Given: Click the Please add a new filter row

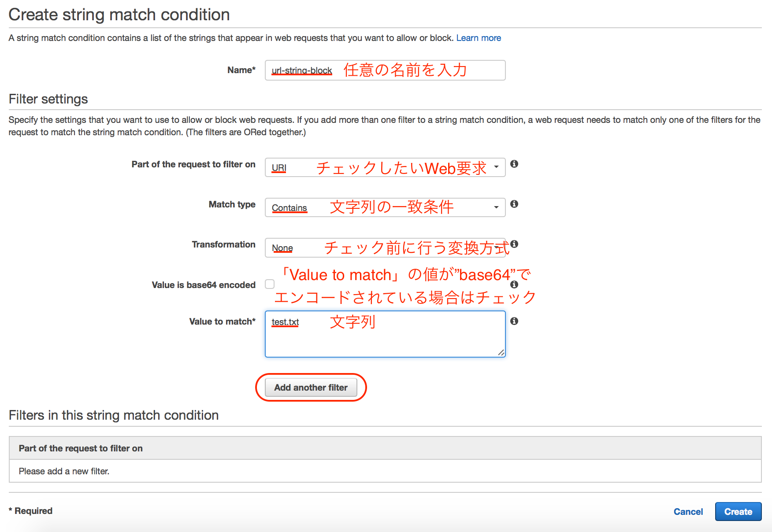Looking at the screenshot, I should tap(64, 471).
